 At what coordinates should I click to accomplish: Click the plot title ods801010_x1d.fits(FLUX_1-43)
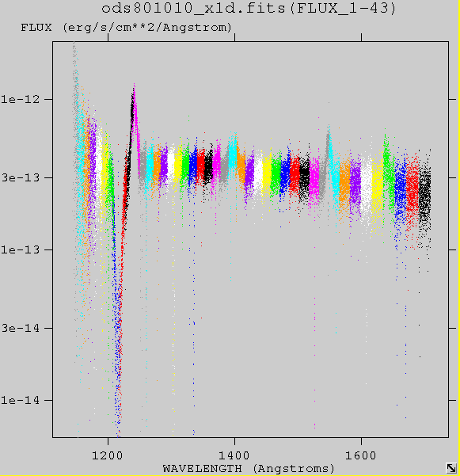pyautogui.click(x=249, y=8)
